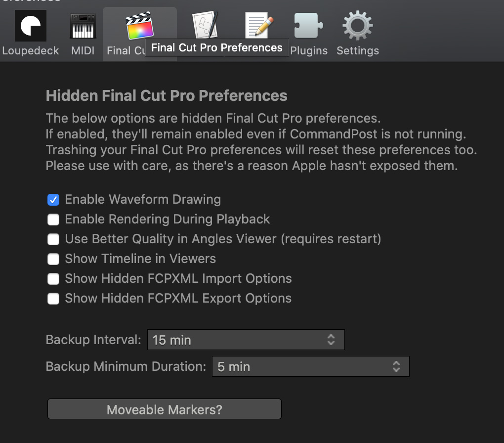Click the 15 min popup arrows
The height and width of the screenshot is (443, 504).
point(331,340)
